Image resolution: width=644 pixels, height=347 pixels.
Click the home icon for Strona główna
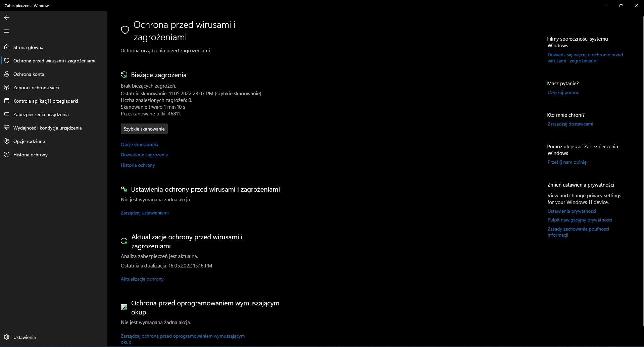click(x=7, y=47)
